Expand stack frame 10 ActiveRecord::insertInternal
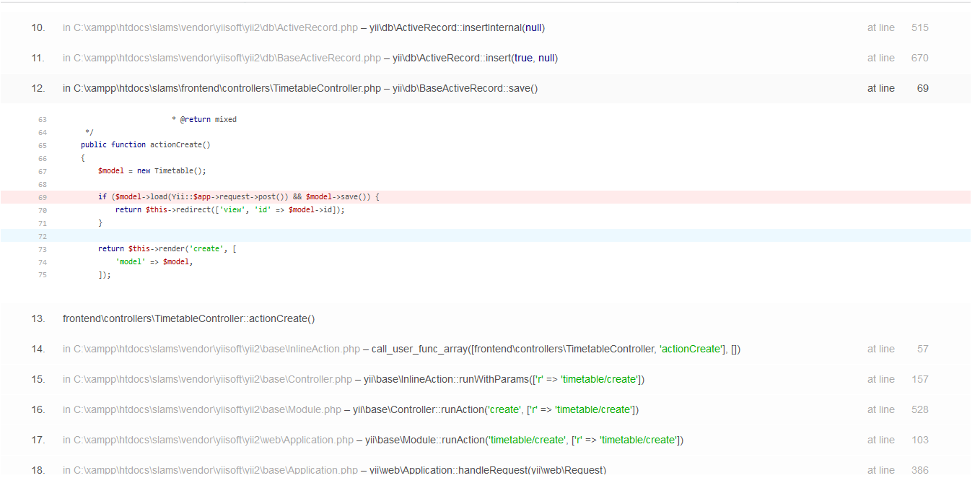This screenshot has height=504, width=980. tap(485, 27)
